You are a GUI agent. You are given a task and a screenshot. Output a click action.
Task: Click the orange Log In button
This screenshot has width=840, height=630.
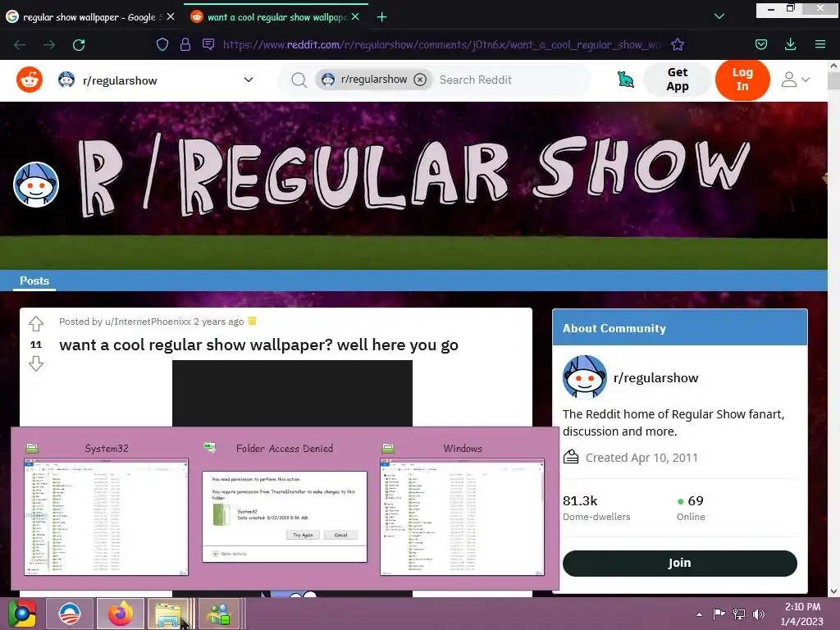click(x=742, y=80)
